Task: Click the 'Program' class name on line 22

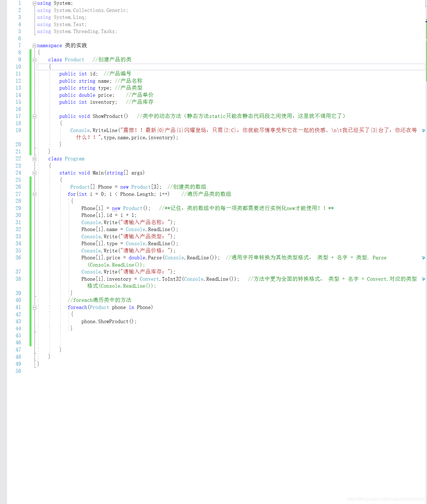Action: point(74,159)
